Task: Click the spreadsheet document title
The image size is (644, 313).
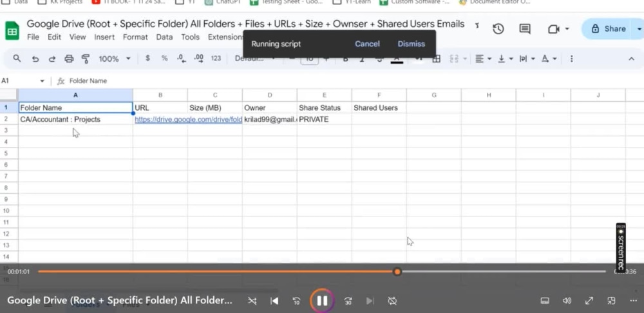Action: (x=245, y=24)
